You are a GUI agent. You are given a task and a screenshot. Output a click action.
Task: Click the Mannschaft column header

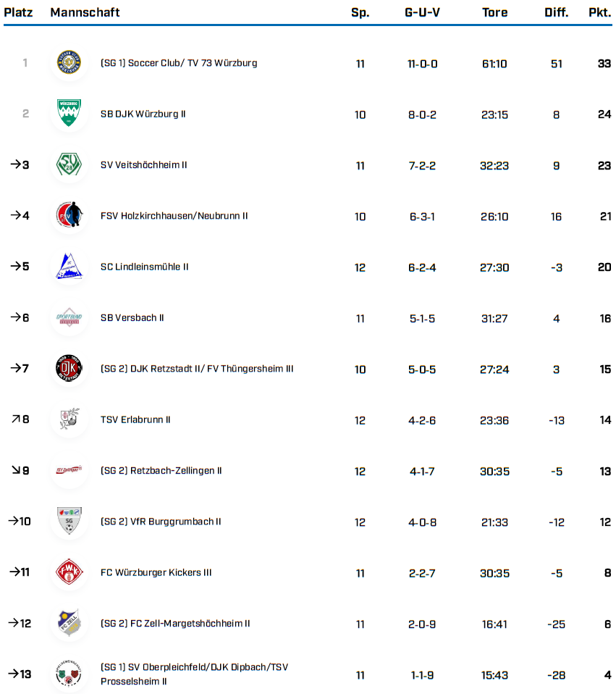[x=85, y=12]
